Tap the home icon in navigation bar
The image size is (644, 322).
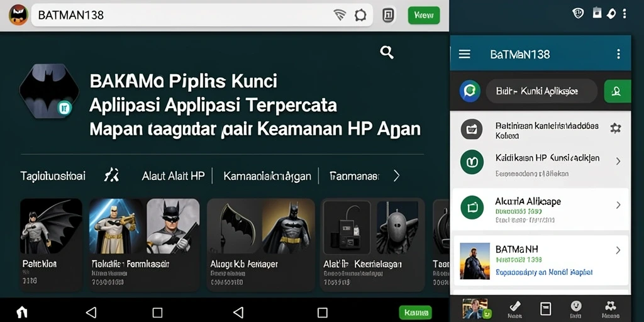tap(22, 313)
